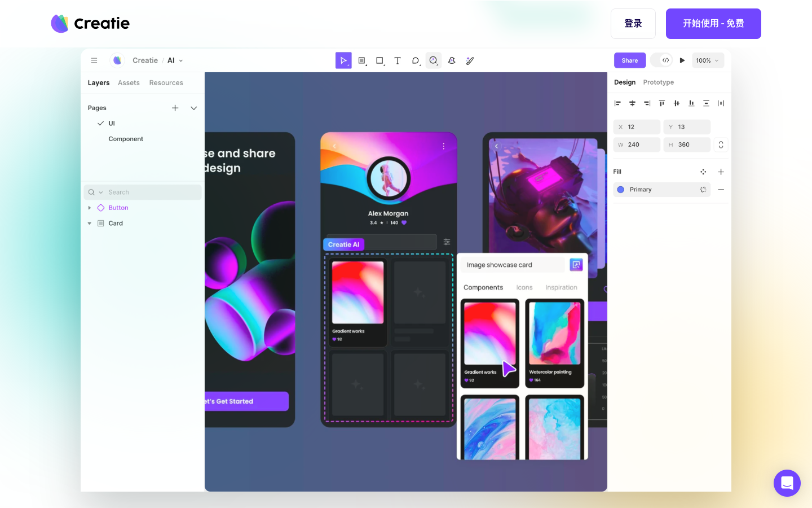Distribute vertical spacing icon
This screenshot has height=508, width=812.
pos(706,103)
